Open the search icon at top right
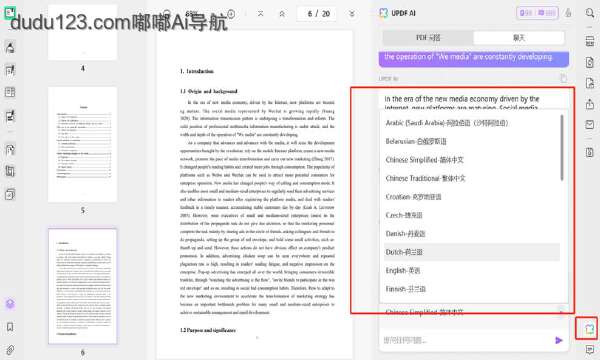Viewport: 600px width, 360px height. [x=590, y=13]
